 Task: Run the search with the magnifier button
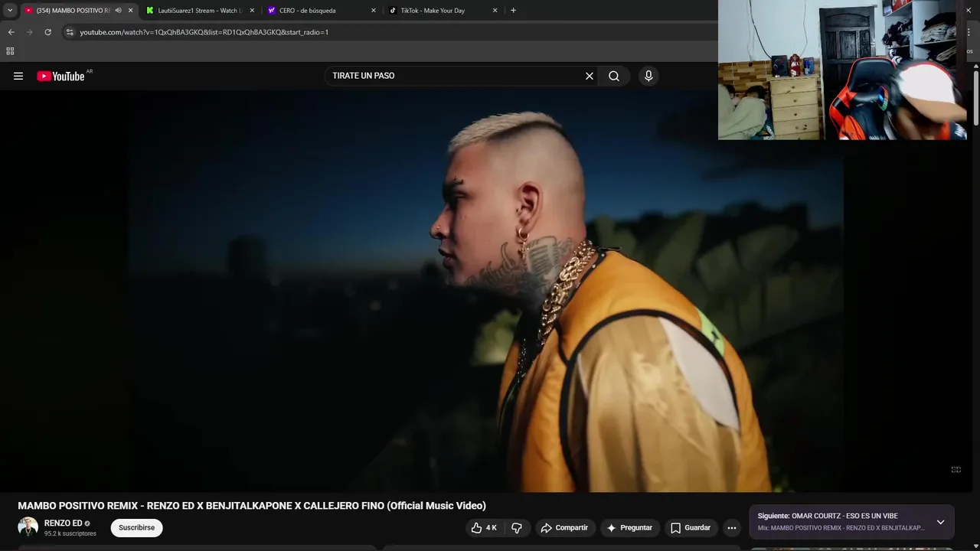tap(614, 76)
